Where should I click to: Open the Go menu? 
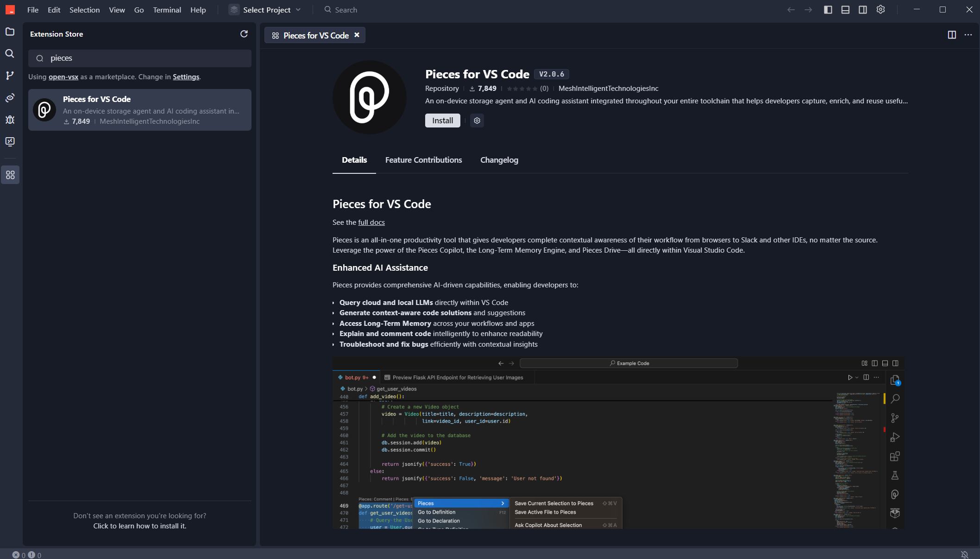pos(139,10)
